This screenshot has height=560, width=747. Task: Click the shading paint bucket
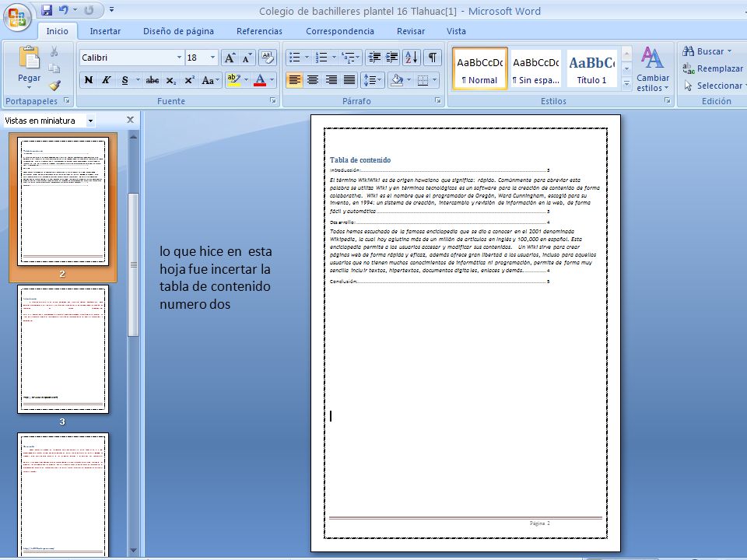[396, 80]
